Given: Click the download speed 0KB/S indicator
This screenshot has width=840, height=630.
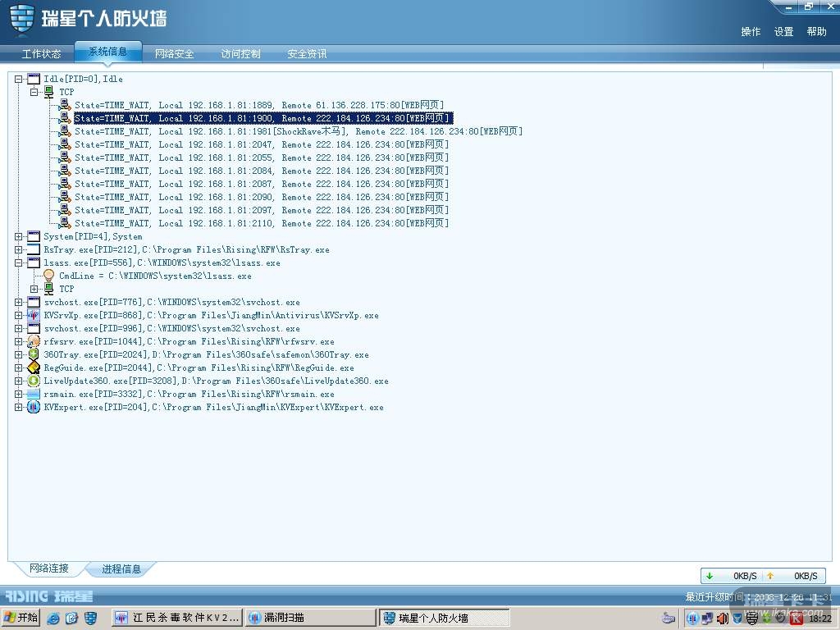Looking at the screenshot, I should click(x=733, y=576).
